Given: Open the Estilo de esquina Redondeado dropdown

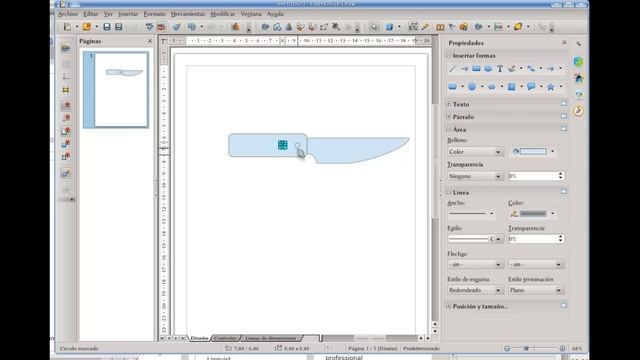Looking at the screenshot, I should pos(475,290).
